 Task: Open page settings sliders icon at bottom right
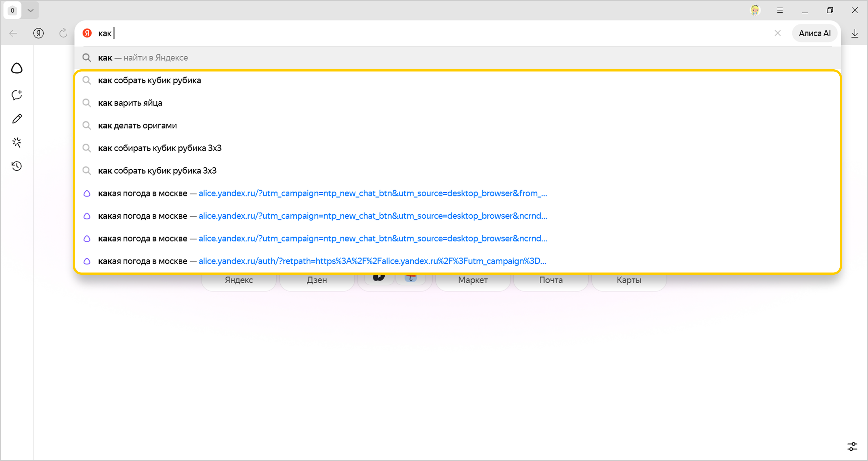(852, 447)
